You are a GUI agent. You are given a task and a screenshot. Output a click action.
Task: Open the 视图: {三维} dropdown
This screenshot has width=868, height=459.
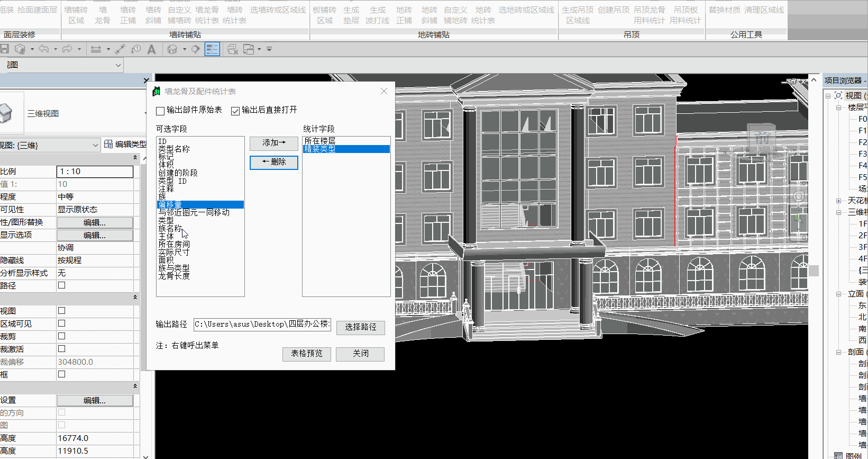coord(50,145)
